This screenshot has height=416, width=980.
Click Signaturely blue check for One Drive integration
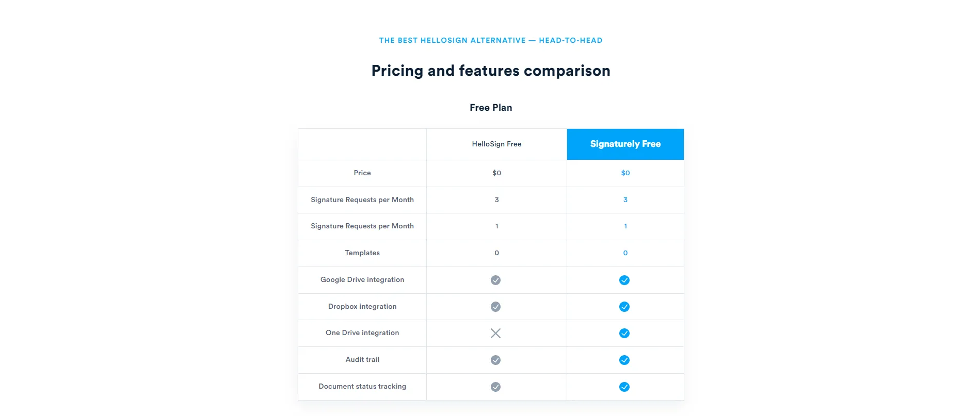click(x=624, y=333)
